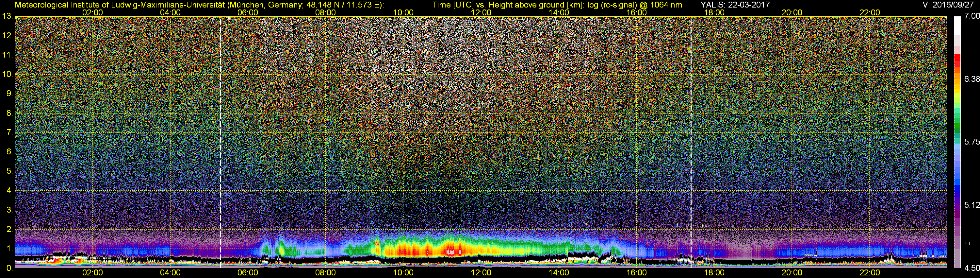Click the 08:00 label on the top time axis
Image resolution: width=980 pixels, height=278 pixels.
(x=326, y=12)
